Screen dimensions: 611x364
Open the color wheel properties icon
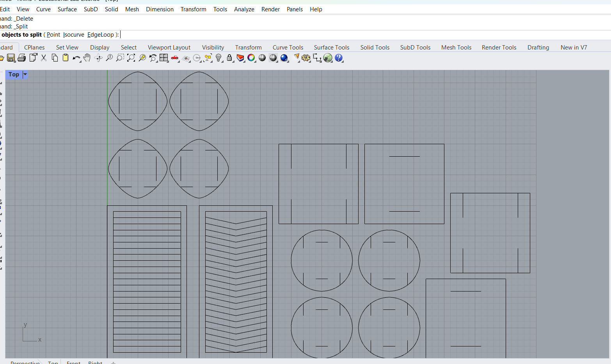pos(251,58)
